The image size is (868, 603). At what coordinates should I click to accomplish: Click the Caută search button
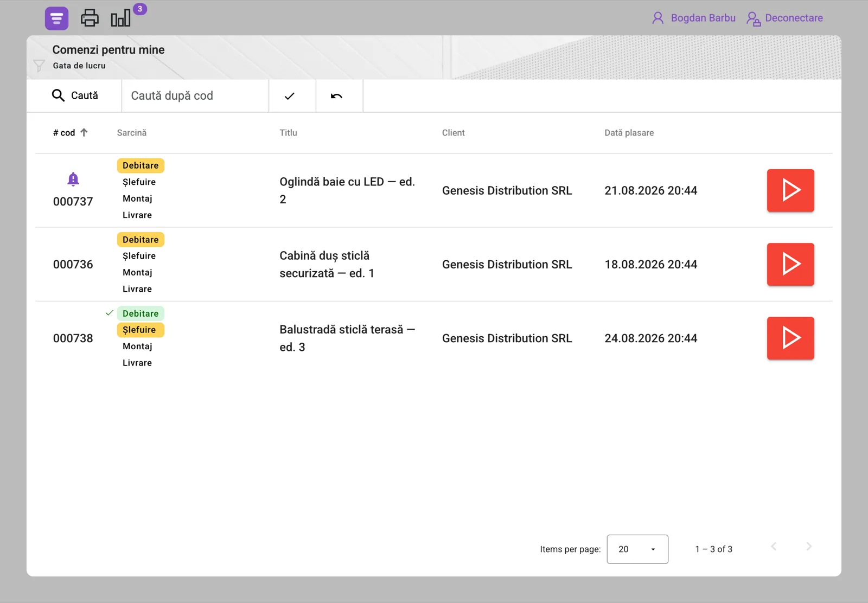point(74,95)
